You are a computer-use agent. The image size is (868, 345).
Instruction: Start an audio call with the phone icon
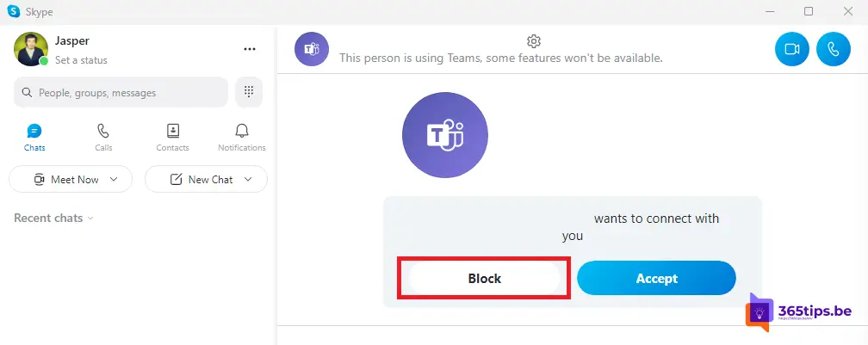click(834, 49)
